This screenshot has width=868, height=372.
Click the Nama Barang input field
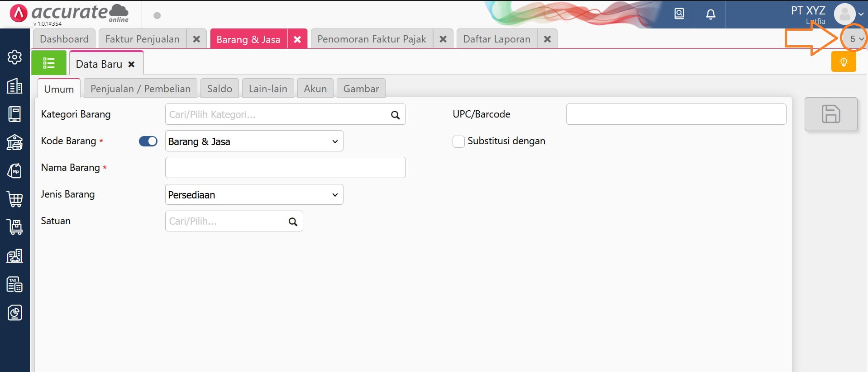(285, 168)
